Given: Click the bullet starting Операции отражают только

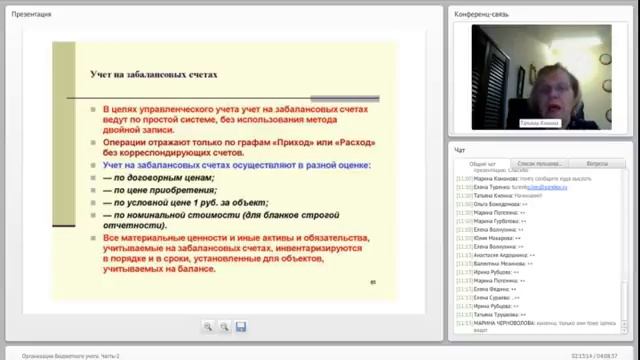Looking at the screenshot, I should point(239,147).
